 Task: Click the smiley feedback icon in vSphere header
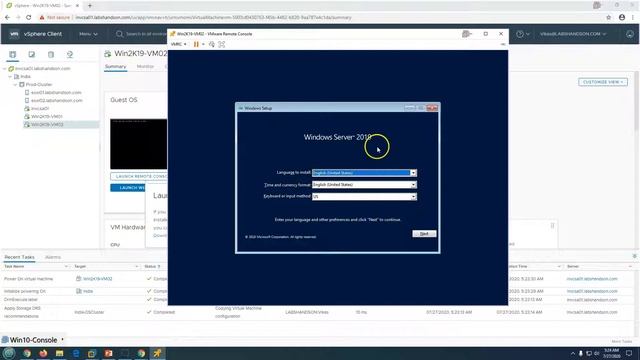coord(630,34)
